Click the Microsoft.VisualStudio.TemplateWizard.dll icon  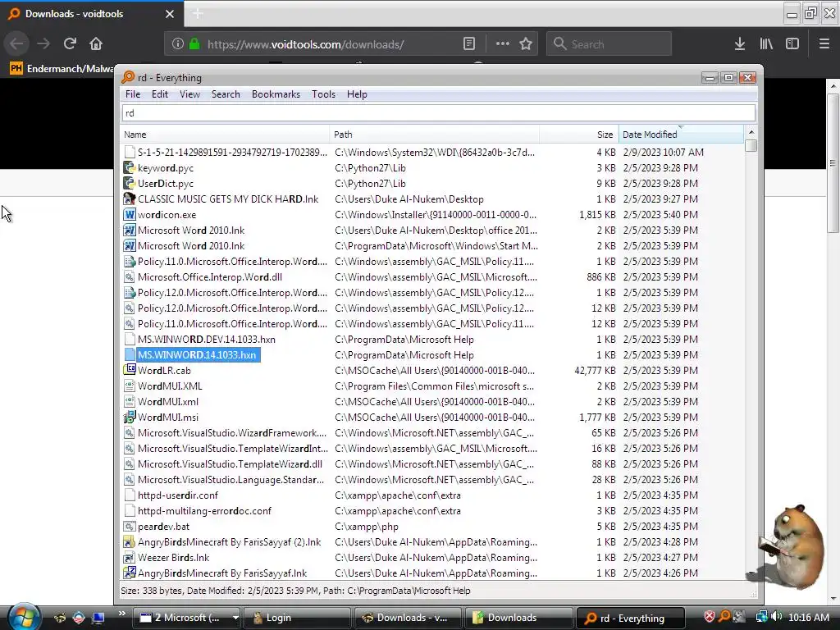(x=129, y=464)
